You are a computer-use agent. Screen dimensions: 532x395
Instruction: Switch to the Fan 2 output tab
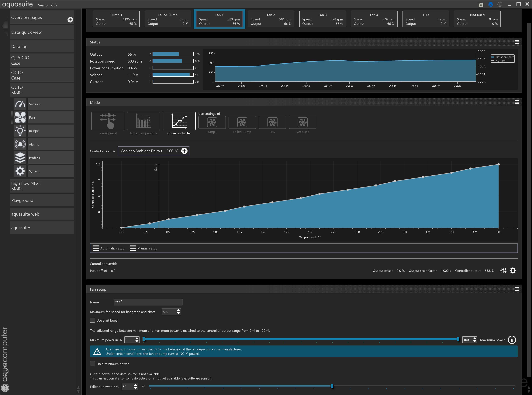(x=271, y=19)
